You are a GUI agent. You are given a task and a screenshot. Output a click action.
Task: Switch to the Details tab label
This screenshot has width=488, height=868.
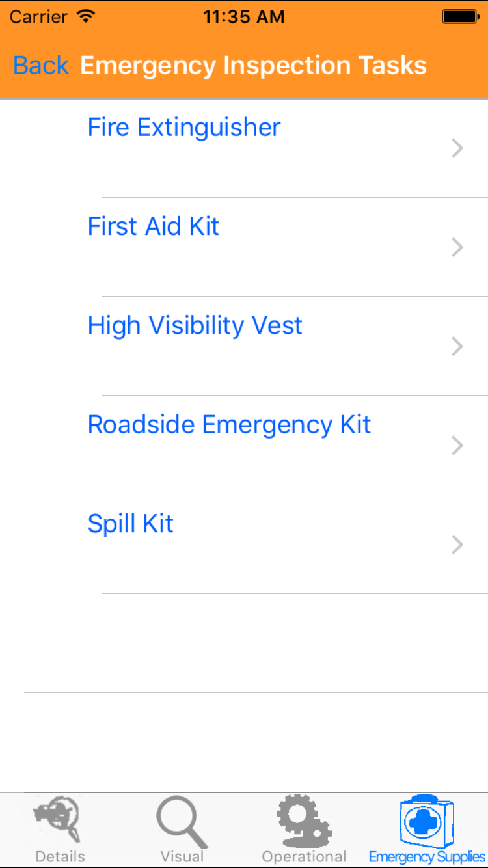click(x=60, y=856)
